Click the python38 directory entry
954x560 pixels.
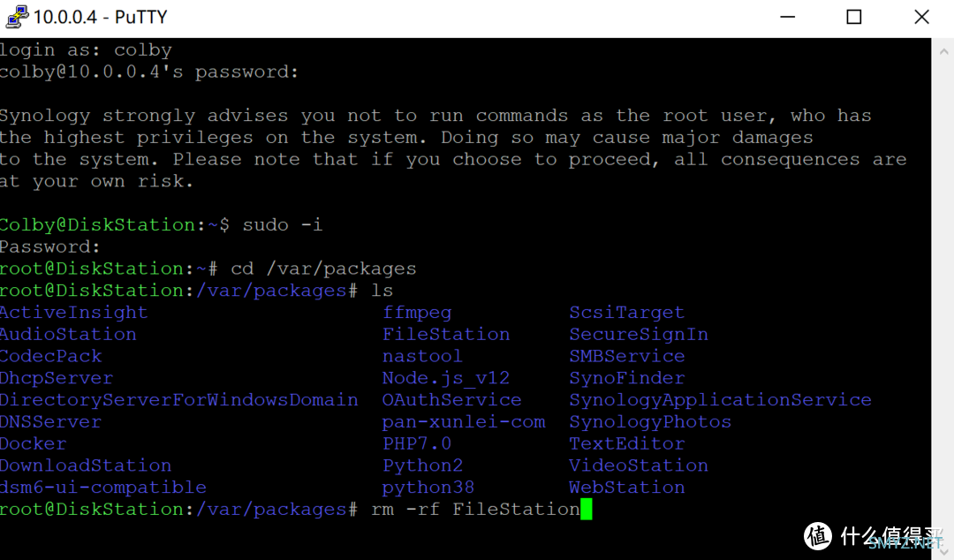pos(428,488)
